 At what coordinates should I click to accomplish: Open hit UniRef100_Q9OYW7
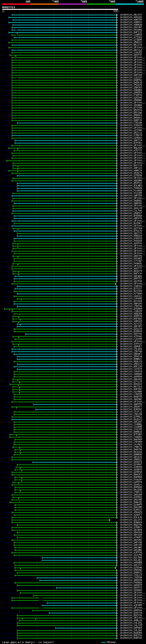131,27
